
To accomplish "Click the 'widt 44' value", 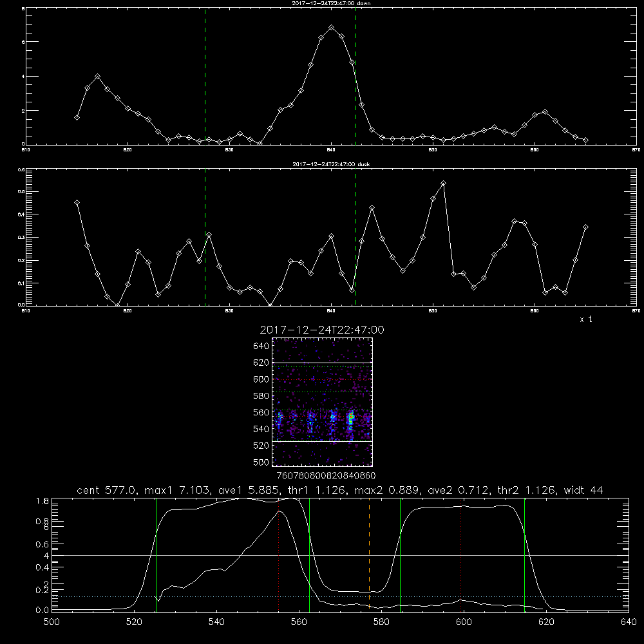I will coord(583,490).
